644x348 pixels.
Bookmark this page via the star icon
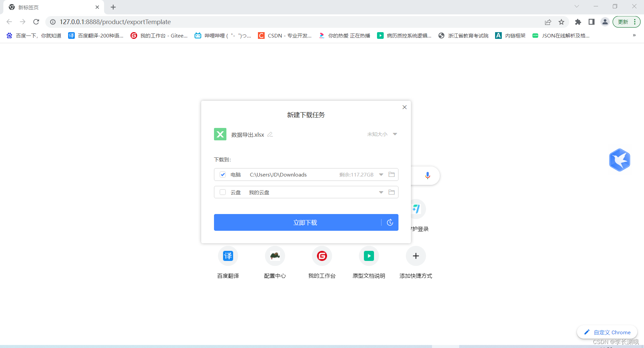[x=562, y=22]
